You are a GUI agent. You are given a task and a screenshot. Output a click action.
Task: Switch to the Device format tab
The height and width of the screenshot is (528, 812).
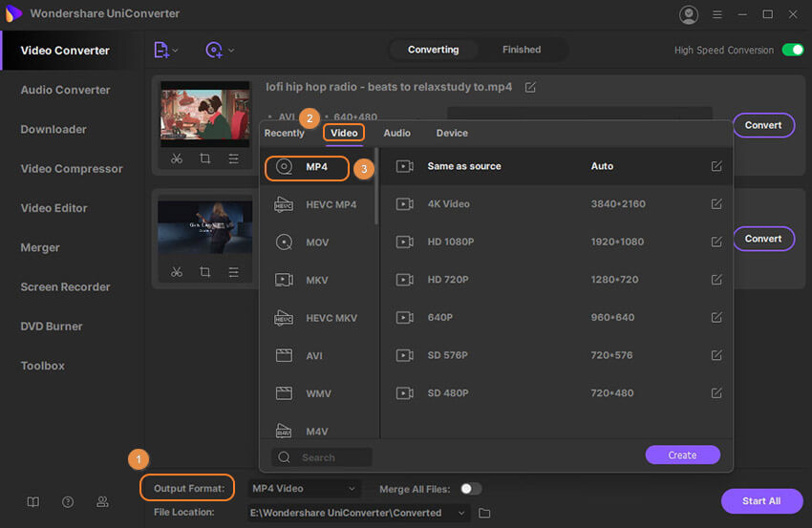tap(452, 133)
